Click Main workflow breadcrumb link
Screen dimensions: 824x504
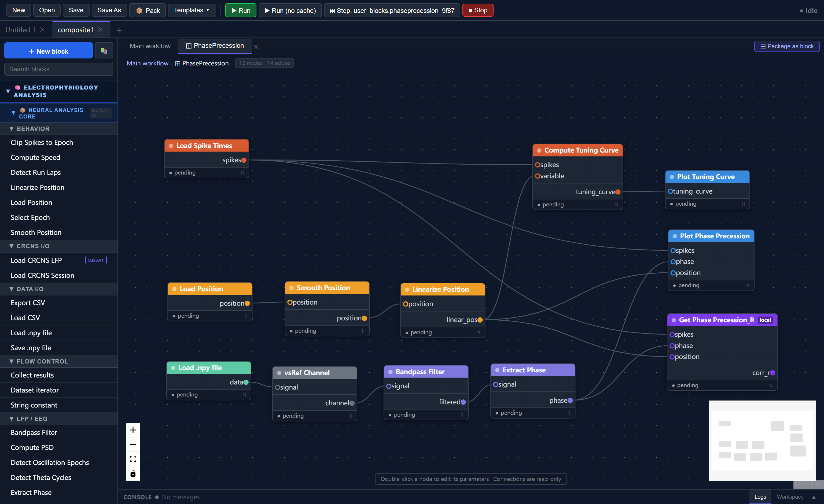[148, 63]
